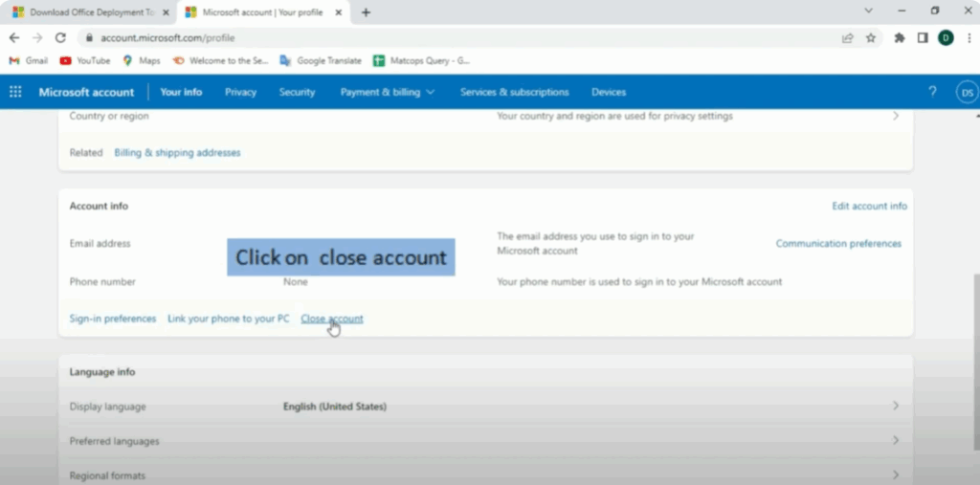Screen dimensions: 980x485
Task: Click Link your phone to your PC
Action: pos(228,319)
